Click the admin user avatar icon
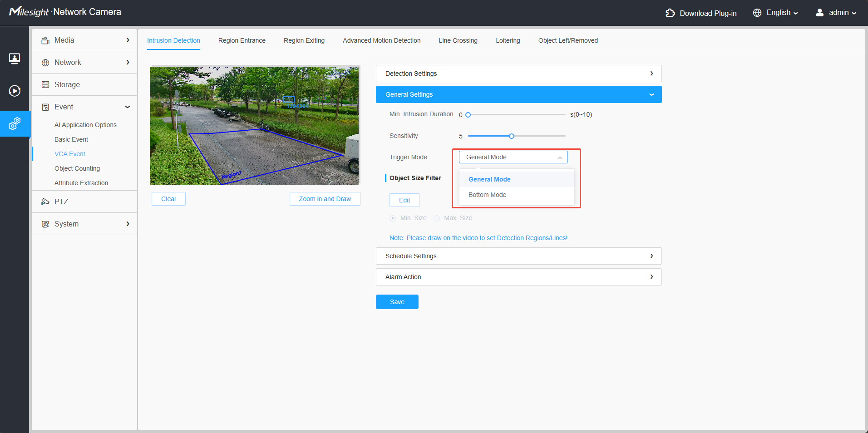The width and height of the screenshot is (868, 433). (x=819, y=13)
